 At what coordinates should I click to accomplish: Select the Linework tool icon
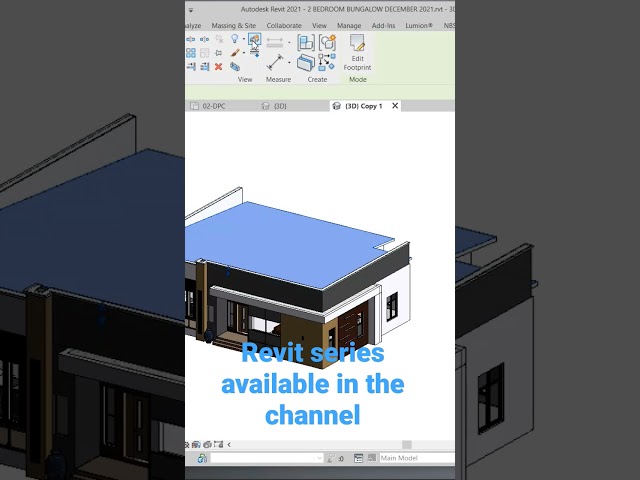point(254,52)
